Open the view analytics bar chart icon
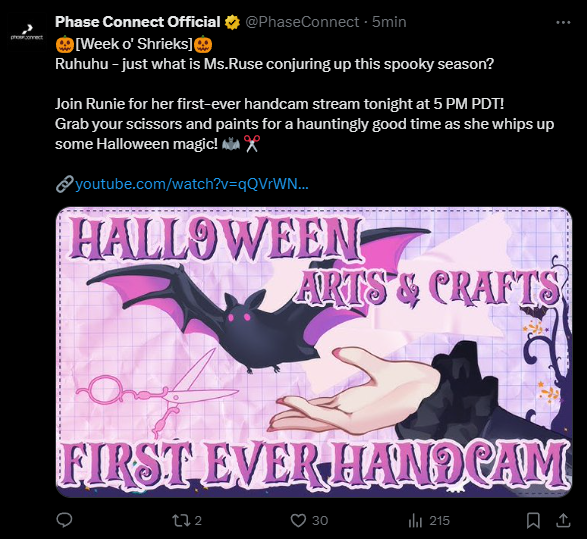This screenshot has height=539, width=587. (415, 520)
